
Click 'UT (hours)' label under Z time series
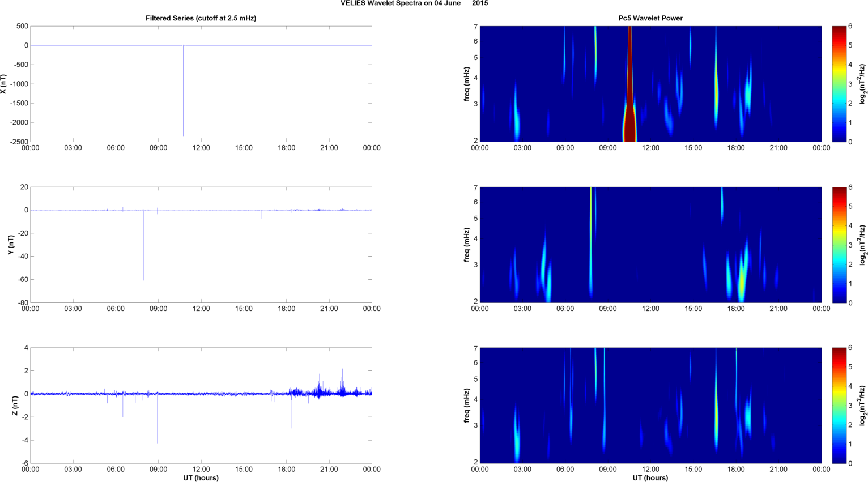tap(201, 478)
